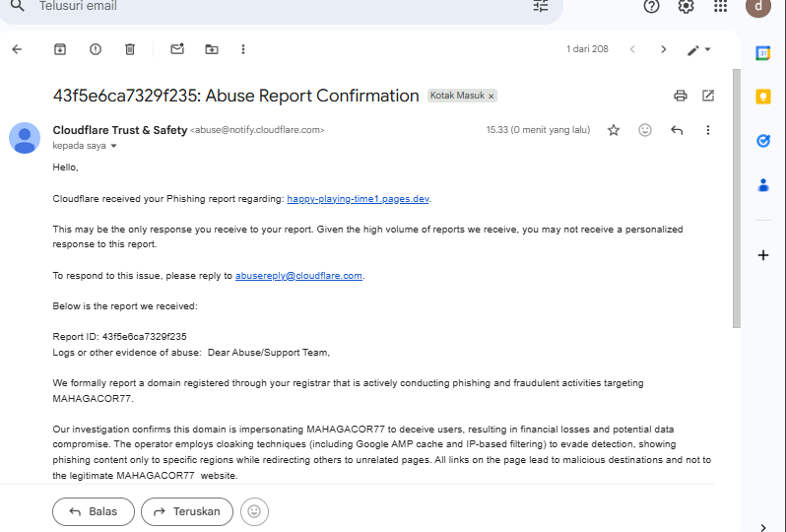The height and width of the screenshot is (532, 786).
Task: Open the account avatar 'd'
Action: [x=758, y=7]
